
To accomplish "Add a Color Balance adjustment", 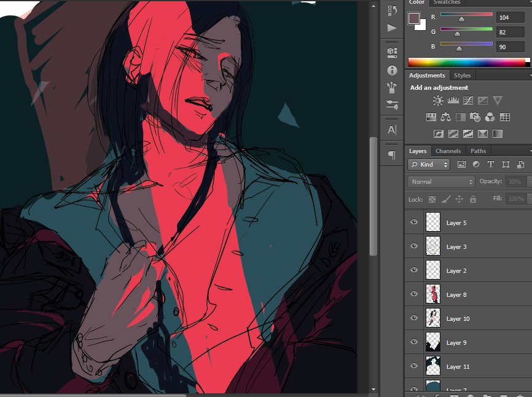I will (x=445, y=117).
